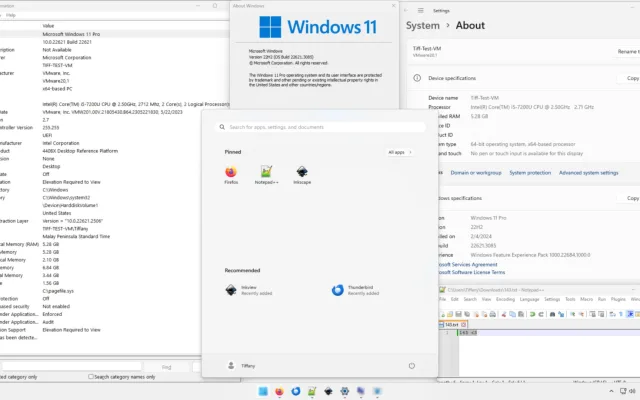640x400 pixels.
Task: Select the 143.txt tab in Notepad++
Action: (452, 324)
